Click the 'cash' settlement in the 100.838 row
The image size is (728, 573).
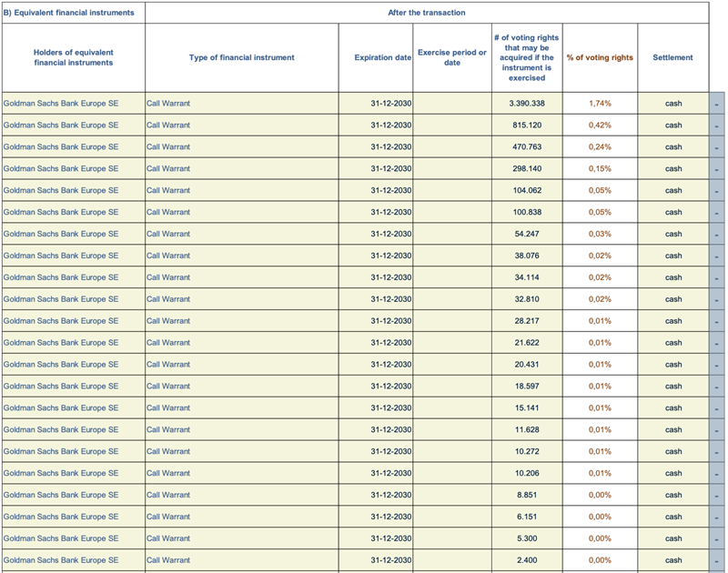[673, 213]
